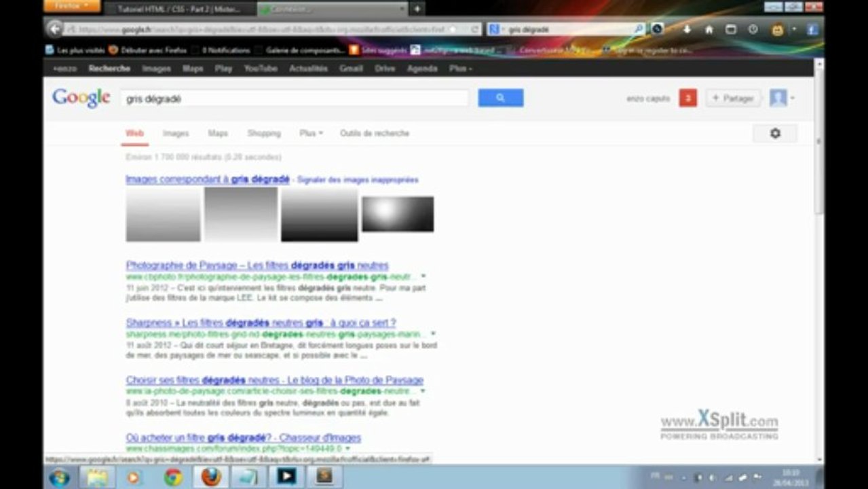Open Images in the Google top bar
Image resolution: width=868 pixels, height=489 pixels.
tap(156, 69)
